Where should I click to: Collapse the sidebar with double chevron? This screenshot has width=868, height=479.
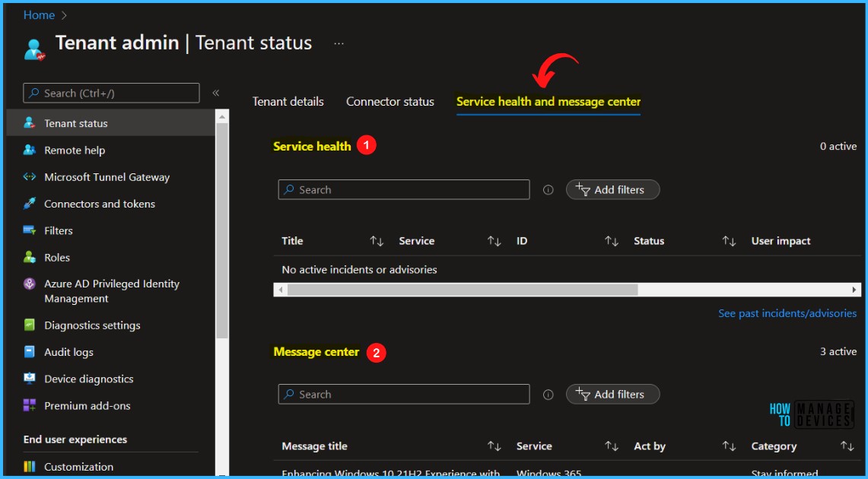tap(216, 93)
